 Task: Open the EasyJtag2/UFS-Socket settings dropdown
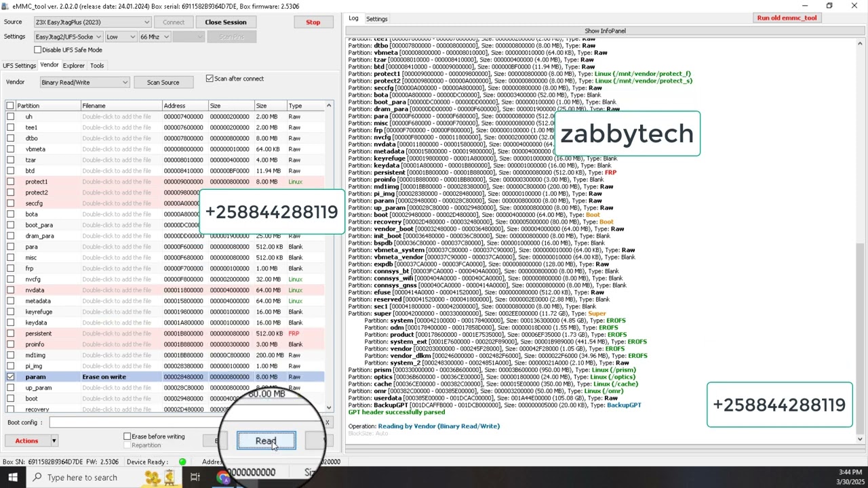[68, 37]
